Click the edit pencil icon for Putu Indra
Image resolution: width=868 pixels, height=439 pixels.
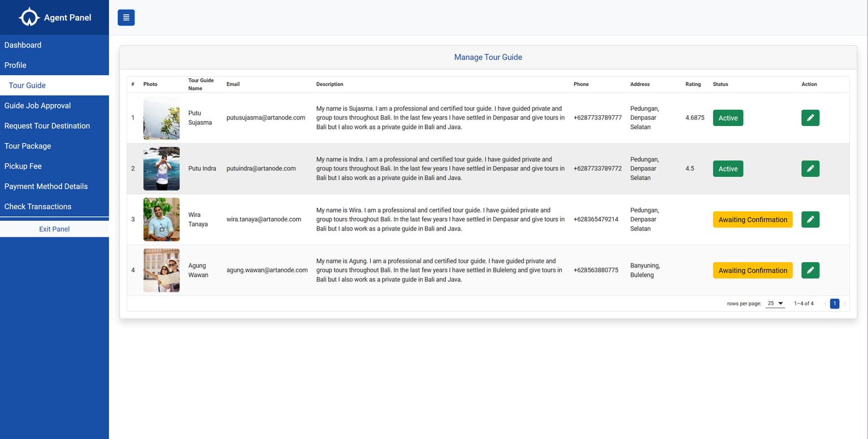tap(810, 168)
